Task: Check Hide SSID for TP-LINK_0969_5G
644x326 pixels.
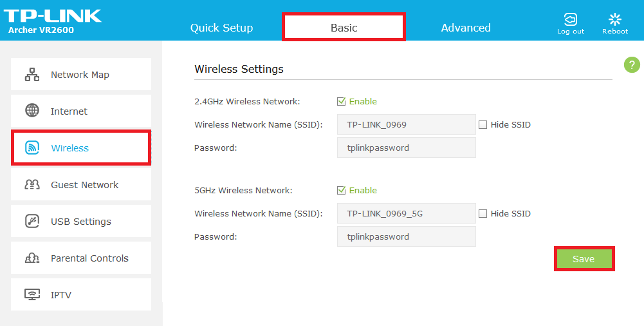Action: [483, 213]
